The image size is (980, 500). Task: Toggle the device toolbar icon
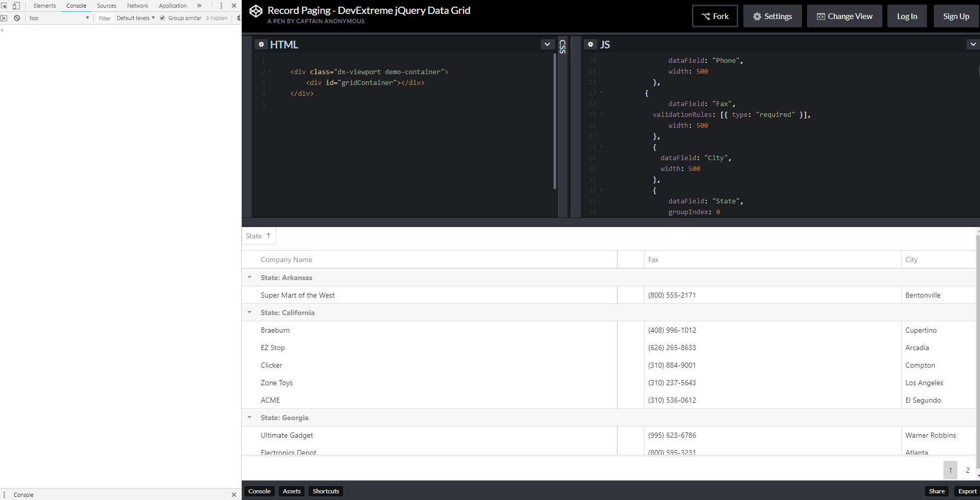(16, 6)
